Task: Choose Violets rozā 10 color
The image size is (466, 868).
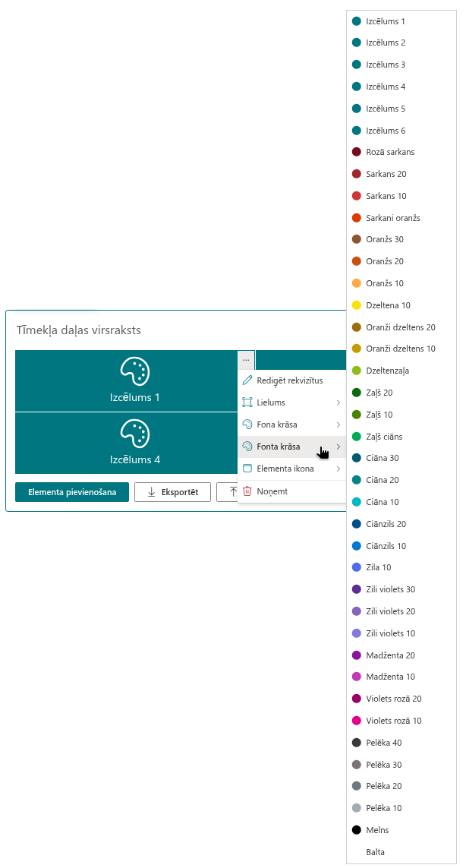Action: [x=401, y=721]
